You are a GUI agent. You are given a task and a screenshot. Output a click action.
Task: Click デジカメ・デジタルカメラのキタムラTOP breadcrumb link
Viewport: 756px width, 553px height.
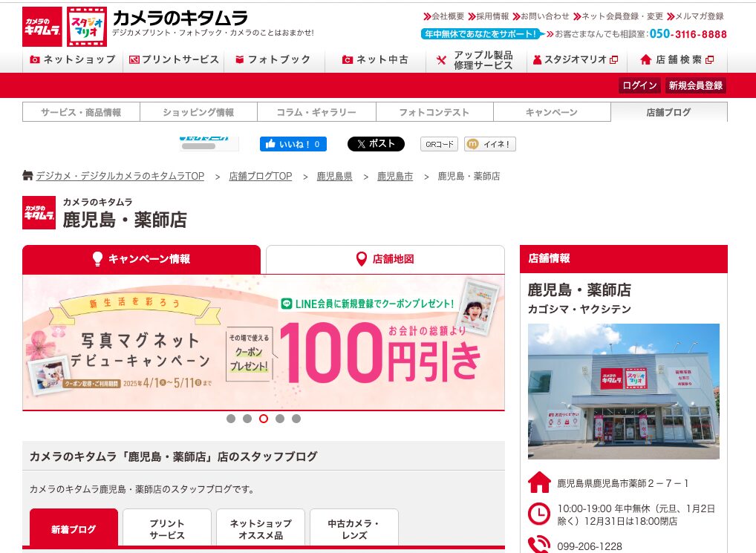point(120,177)
